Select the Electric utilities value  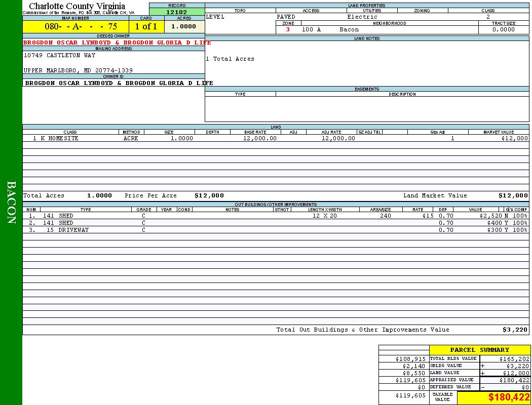(362, 17)
